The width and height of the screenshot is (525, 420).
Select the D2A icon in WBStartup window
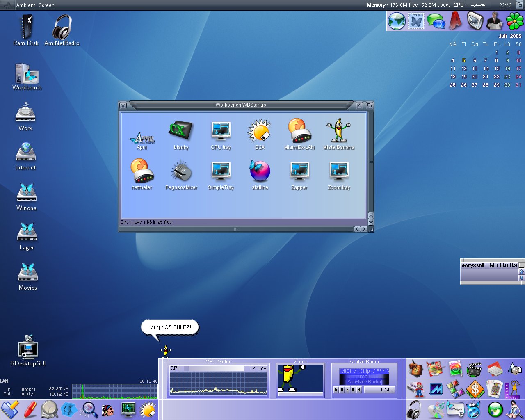point(260,135)
